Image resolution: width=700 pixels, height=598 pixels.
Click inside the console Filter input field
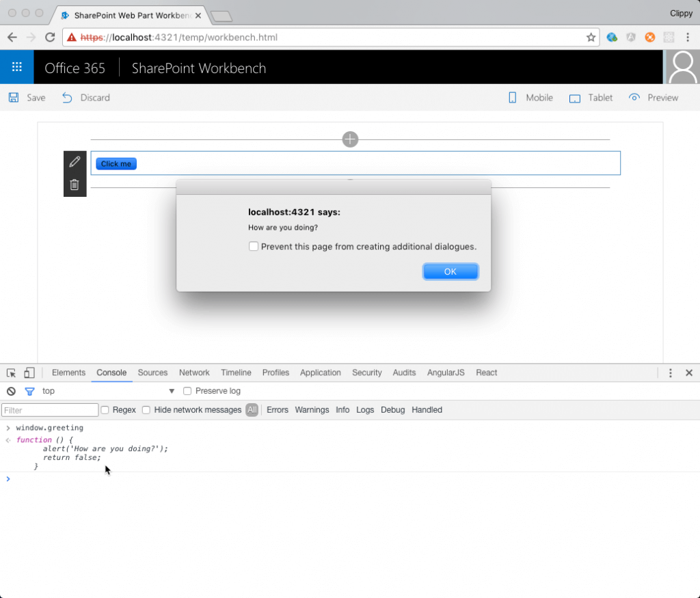point(49,409)
